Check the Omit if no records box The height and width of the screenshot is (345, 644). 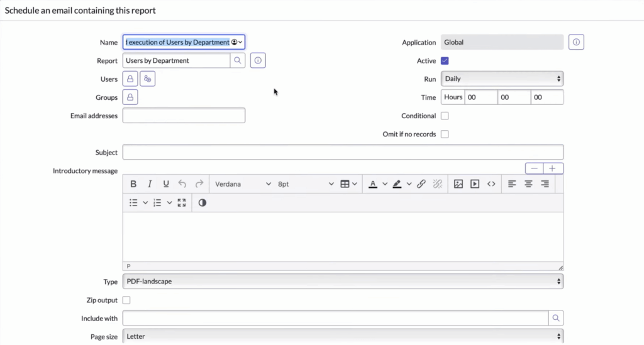point(445,134)
